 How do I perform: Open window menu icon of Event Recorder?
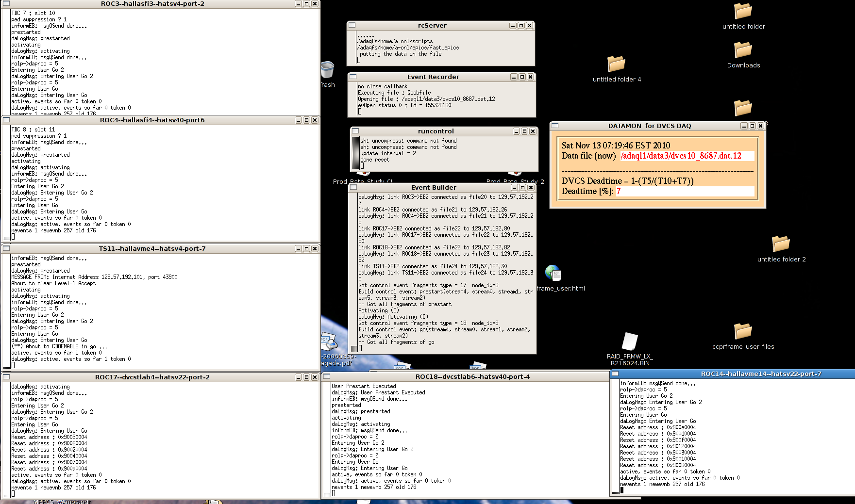click(x=353, y=77)
